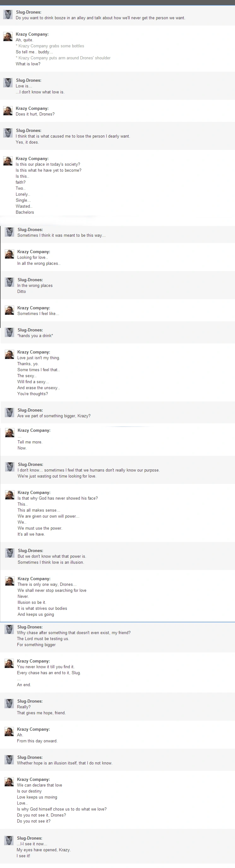Click Krazy Company avatar beside "Looking for love.."
Viewport: 235px width, 868px height.
[x=9, y=254]
